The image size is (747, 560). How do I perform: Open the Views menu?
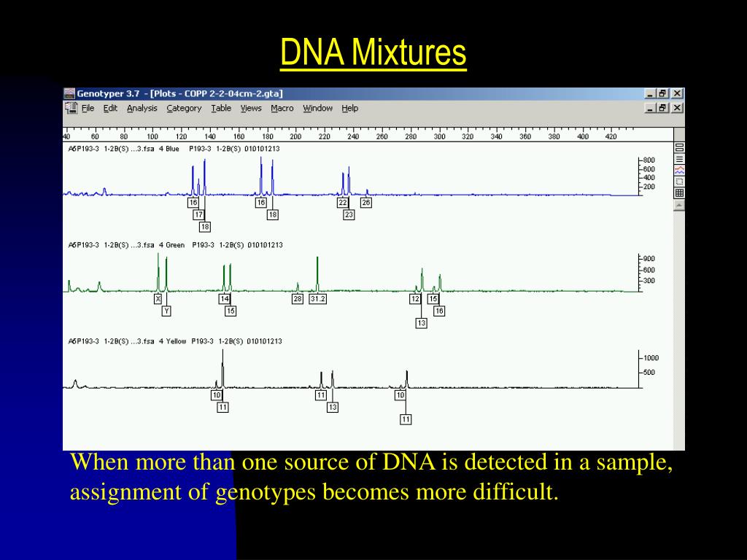point(251,109)
